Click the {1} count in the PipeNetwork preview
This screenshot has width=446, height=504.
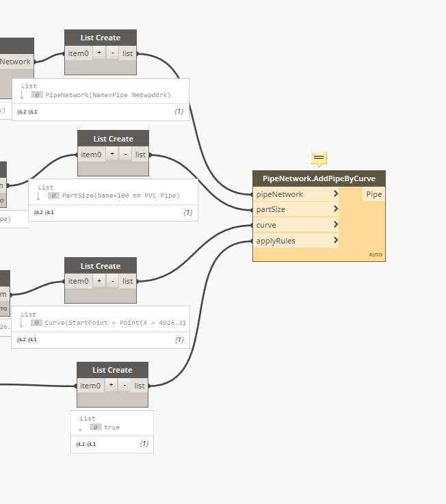[x=179, y=111]
